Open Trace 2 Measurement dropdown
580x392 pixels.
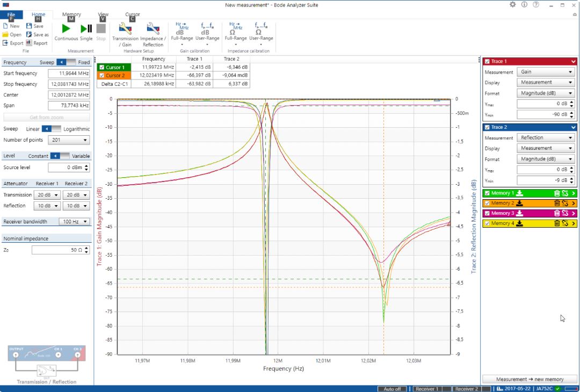(x=546, y=137)
